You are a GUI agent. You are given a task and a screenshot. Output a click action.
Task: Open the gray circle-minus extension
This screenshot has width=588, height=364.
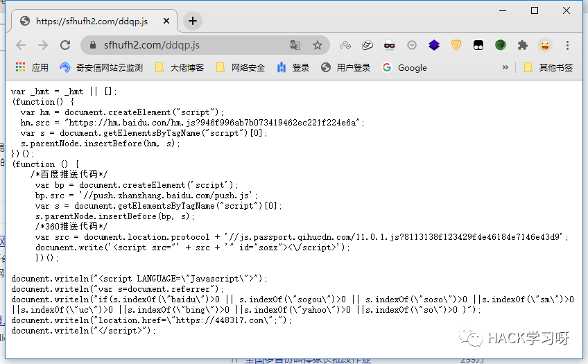coord(411,45)
